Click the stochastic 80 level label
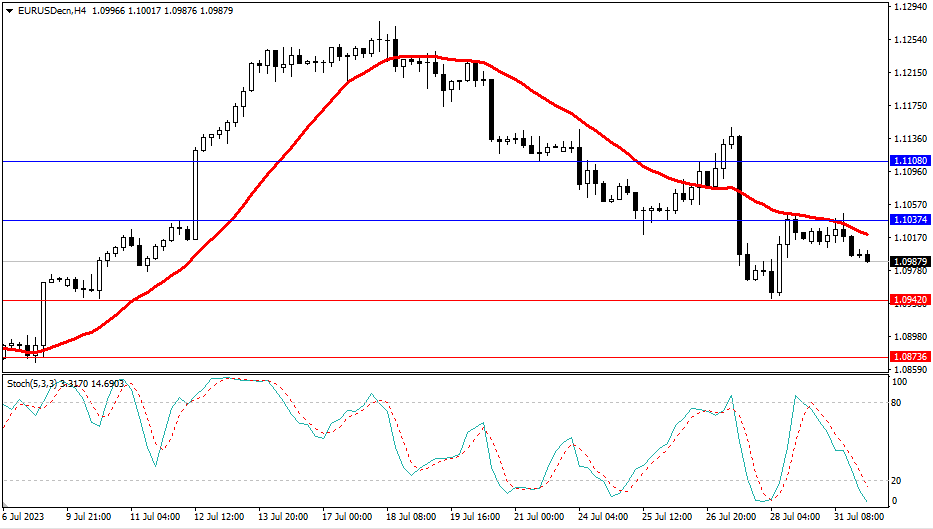Viewport: 933px width, 529px height. 897,403
